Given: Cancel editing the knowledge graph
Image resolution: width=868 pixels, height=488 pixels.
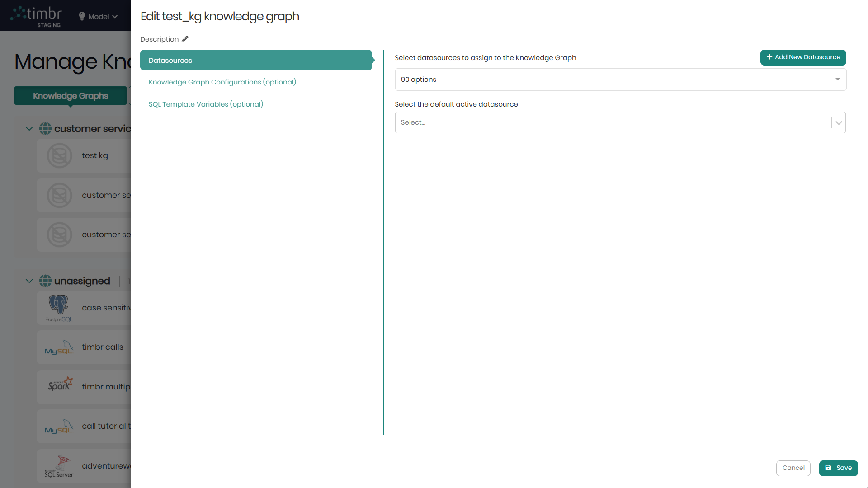Looking at the screenshot, I should [793, 468].
